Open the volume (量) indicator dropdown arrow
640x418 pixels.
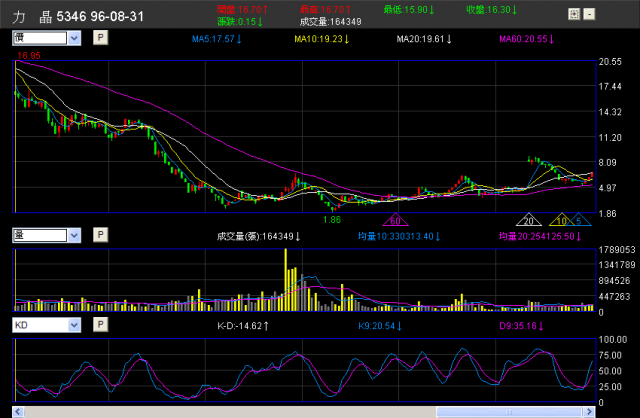pyautogui.click(x=74, y=235)
